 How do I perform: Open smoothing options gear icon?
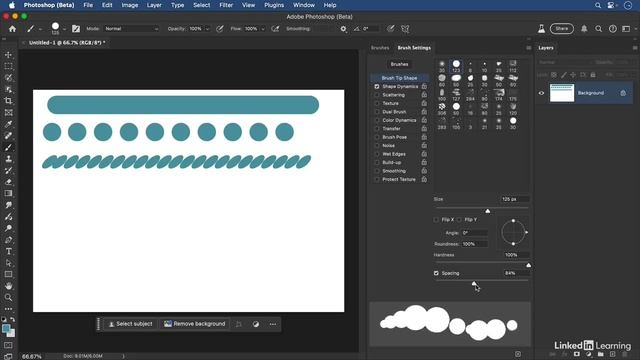pos(343,29)
